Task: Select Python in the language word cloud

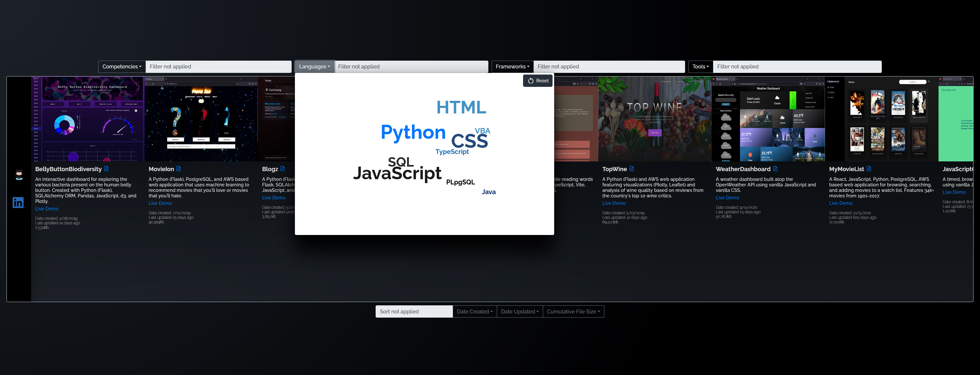Action: click(413, 132)
